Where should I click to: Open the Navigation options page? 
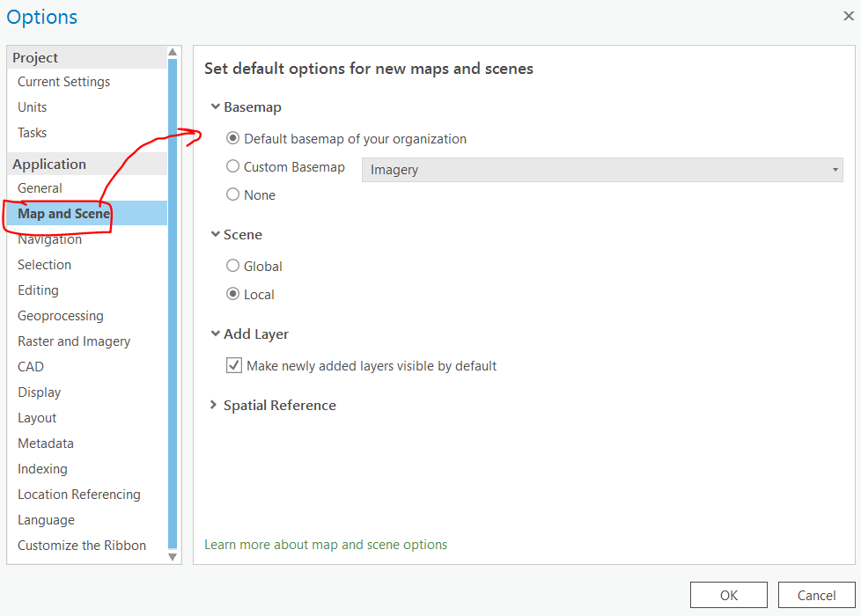click(49, 239)
